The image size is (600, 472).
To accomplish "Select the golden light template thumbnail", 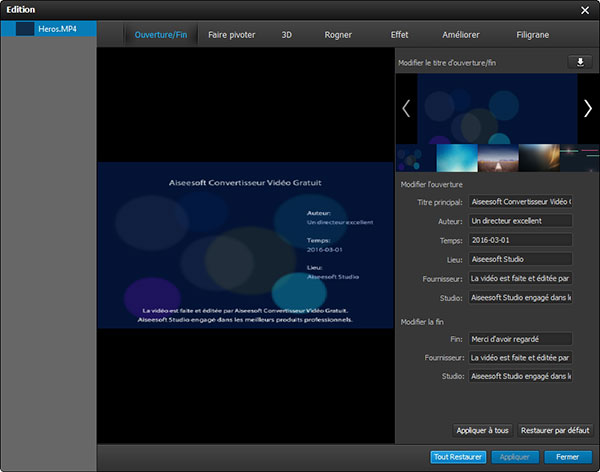I will pos(539,158).
